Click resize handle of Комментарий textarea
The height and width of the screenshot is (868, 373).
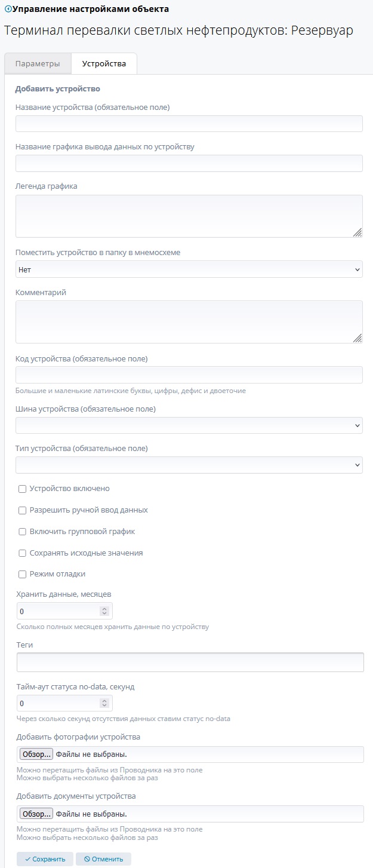click(x=357, y=338)
